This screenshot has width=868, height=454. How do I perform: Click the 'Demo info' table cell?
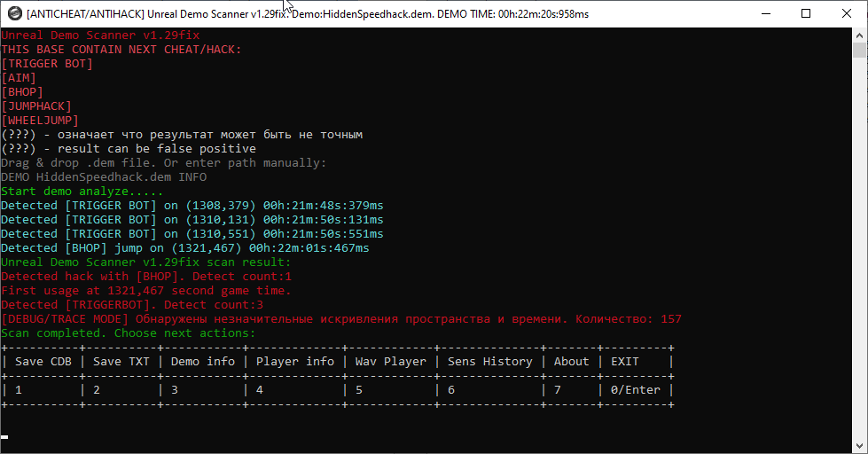pyautogui.click(x=203, y=362)
